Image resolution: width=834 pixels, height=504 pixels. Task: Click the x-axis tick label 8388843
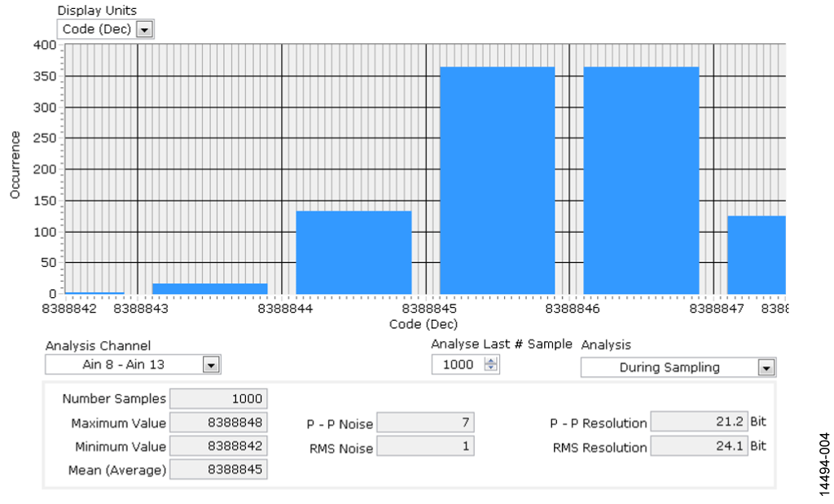140,309
